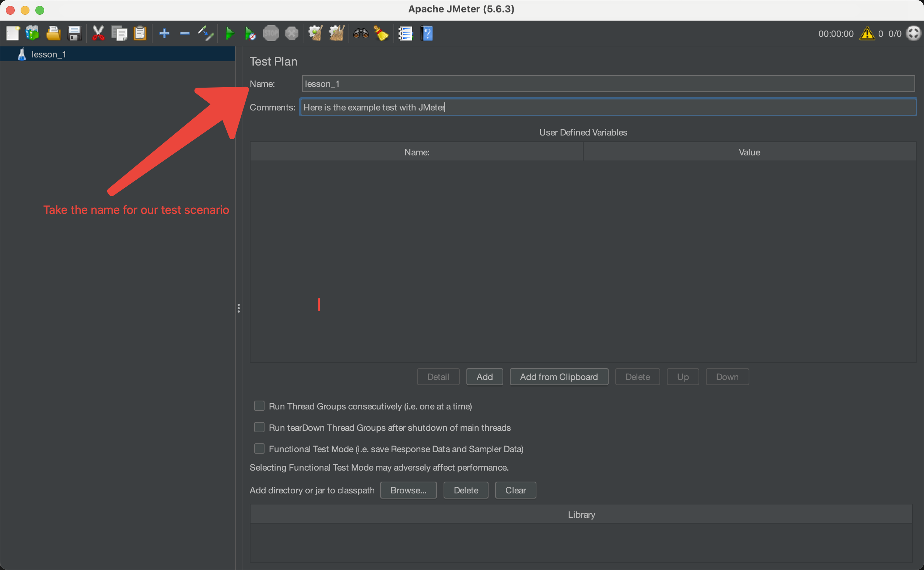Viewport: 924px width, 570px height.
Task: Click the Add variable button
Action: tap(484, 377)
